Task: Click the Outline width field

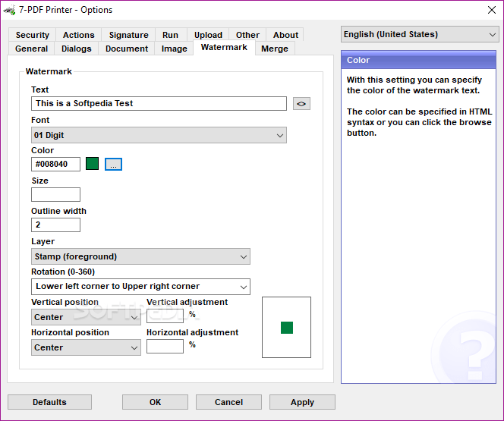Action: (x=55, y=225)
